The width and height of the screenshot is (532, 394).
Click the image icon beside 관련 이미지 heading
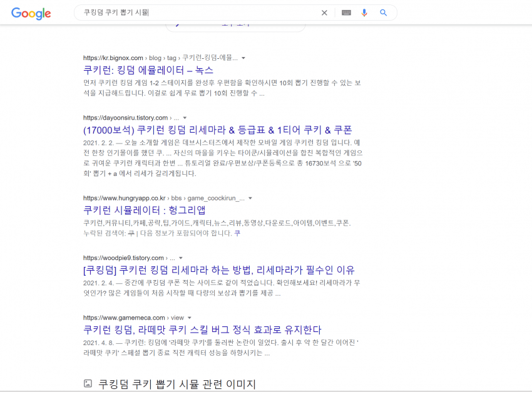tap(88, 383)
